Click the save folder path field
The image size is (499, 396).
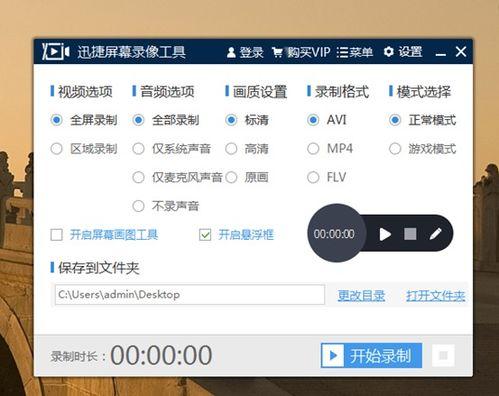[190, 295]
